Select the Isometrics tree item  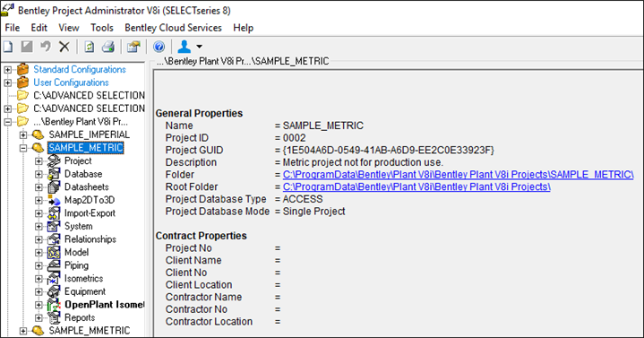click(84, 278)
